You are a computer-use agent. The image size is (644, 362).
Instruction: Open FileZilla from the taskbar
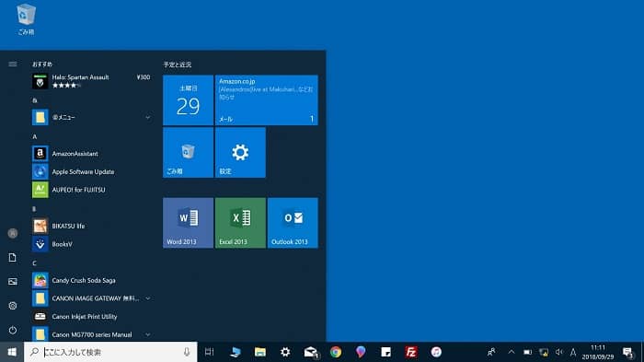411,352
